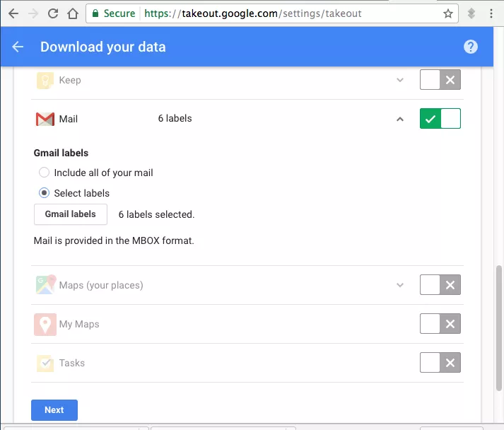Enable the Keep export toggle

(x=440, y=79)
